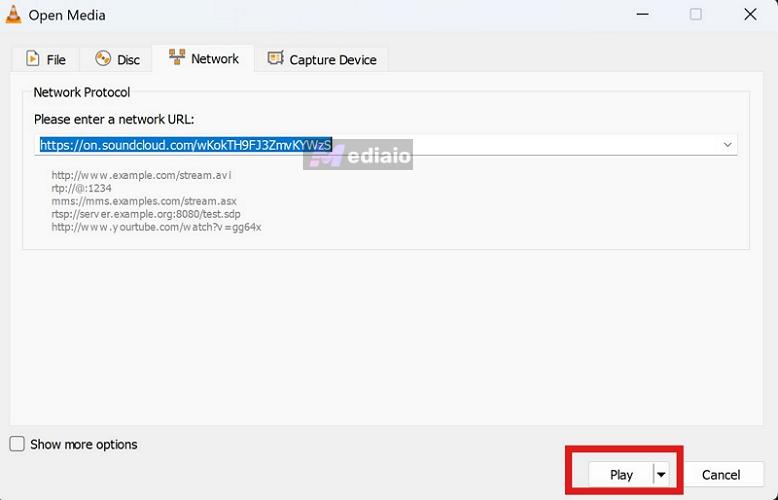The image size is (778, 500).
Task: Click the example rtsp://server.example.org:8080/test.sdp
Action: point(146,214)
